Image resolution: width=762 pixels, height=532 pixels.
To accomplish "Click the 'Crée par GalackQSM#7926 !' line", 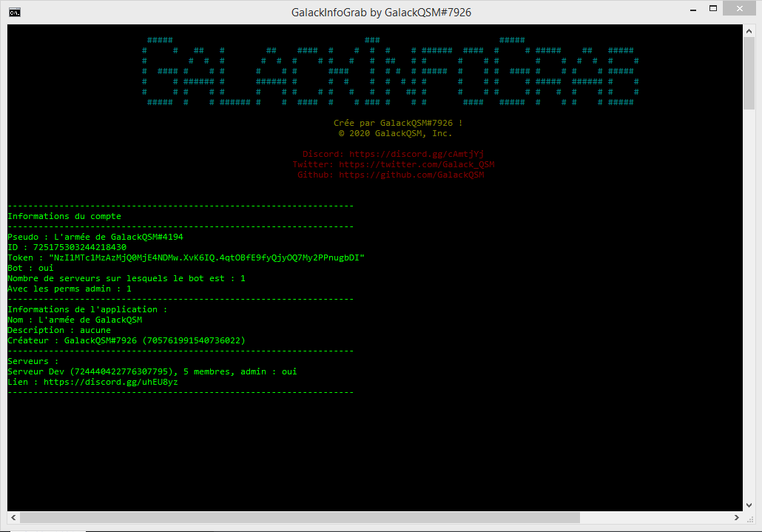I will coord(398,123).
